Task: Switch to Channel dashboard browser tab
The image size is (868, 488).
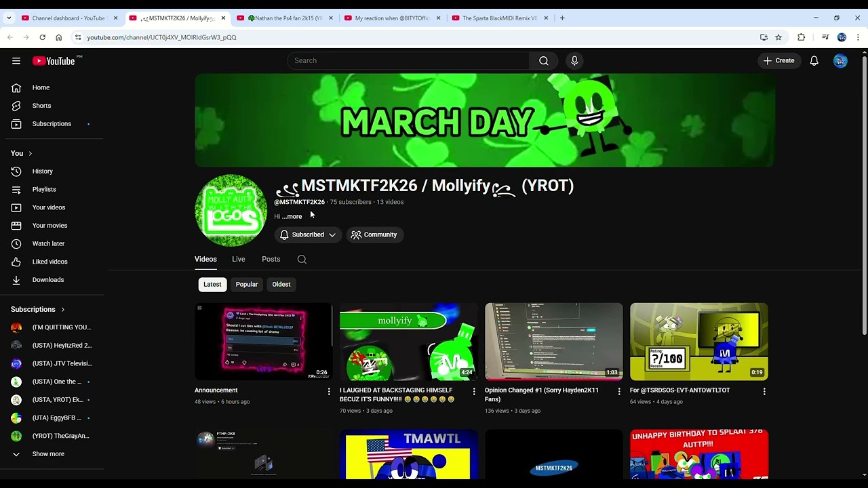Action: point(68,18)
